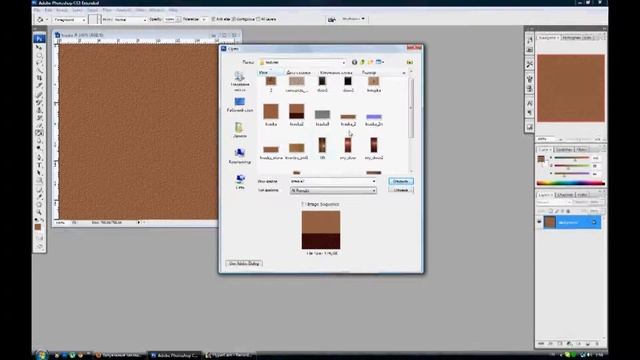Select the Brush tool in the toolbox
Viewport: 640px width, 360px height.
pos(39,102)
